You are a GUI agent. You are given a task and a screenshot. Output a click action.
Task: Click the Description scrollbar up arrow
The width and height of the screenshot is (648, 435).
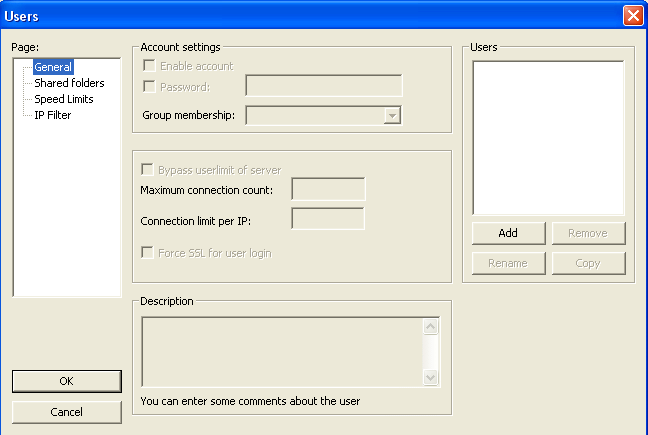pos(431,326)
